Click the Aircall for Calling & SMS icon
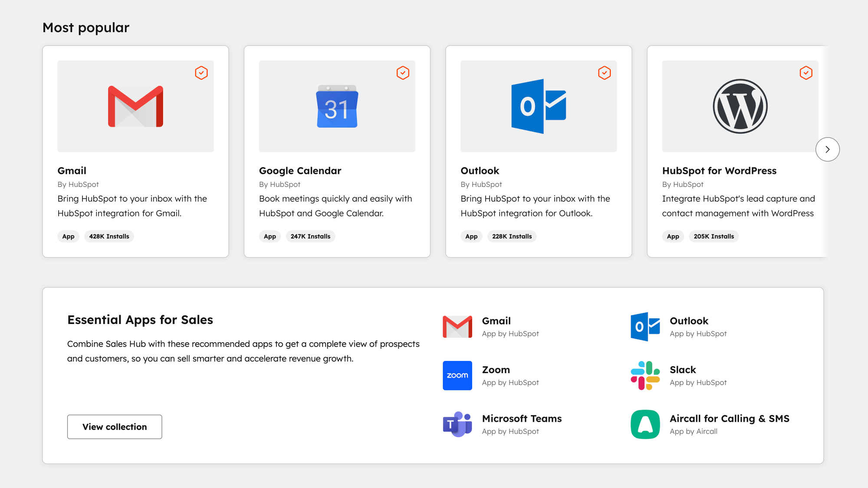This screenshot has height=488, width=868. 644,424
